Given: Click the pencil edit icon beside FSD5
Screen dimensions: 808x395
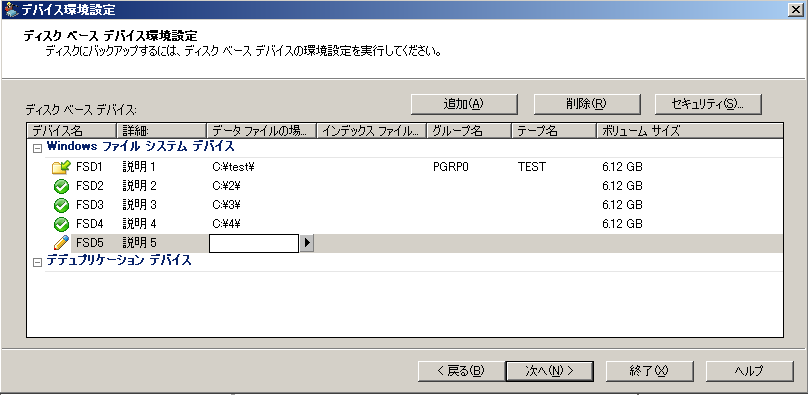Looking at the screenshot, I should (x=61, y=243).
